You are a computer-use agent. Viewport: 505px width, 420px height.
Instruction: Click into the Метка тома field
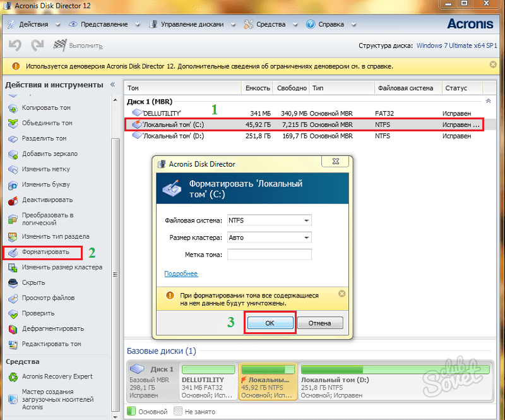270,255
